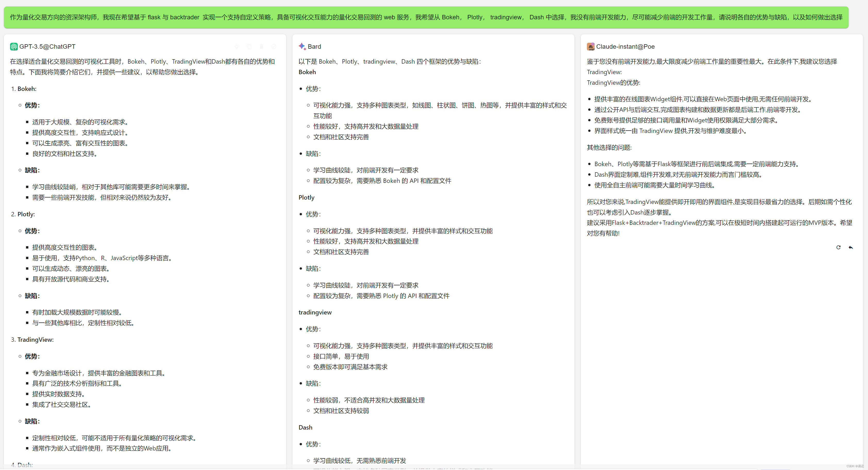The height and width of the screenshot is (470, 868).
Task: Click the line starting '建议采用Flask+Backtrader+TradingView'
Action: 720,223
